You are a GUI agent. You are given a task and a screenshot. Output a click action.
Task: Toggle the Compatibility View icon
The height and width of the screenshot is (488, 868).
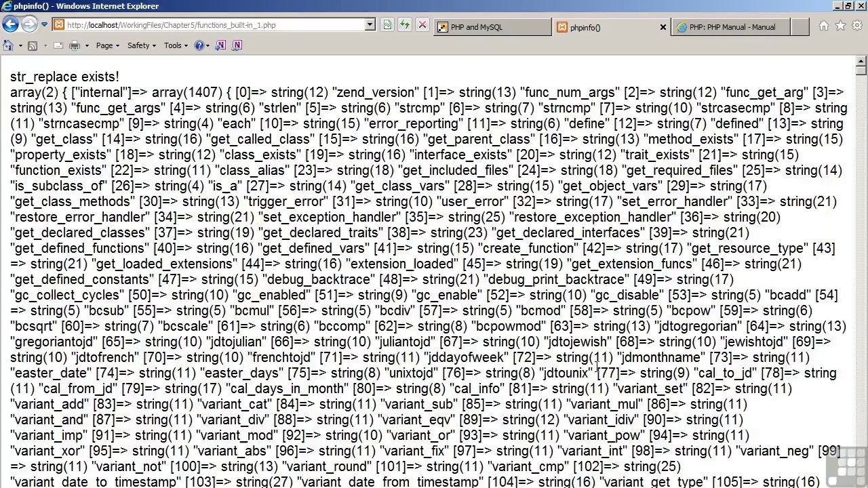[387, 25]
